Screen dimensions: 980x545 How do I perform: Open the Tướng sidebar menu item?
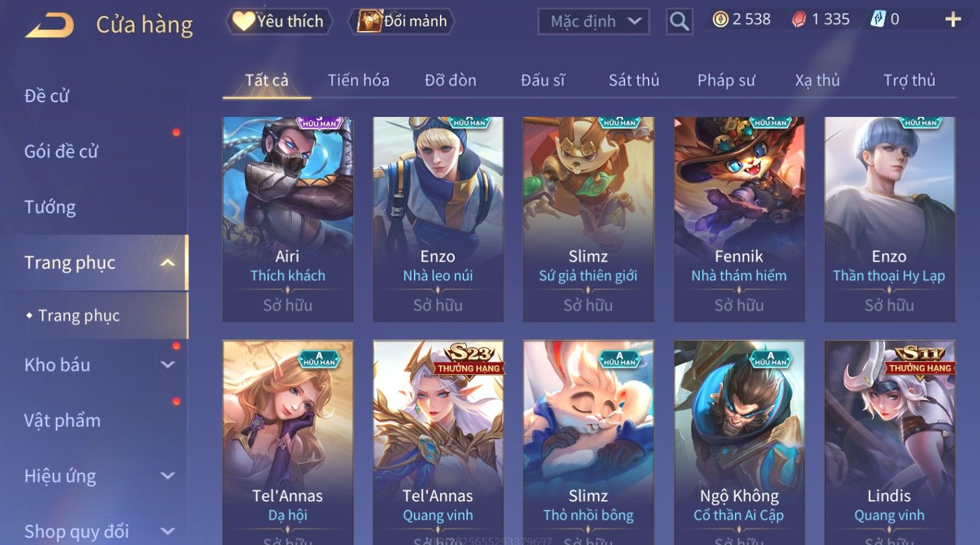click(50, 207)
